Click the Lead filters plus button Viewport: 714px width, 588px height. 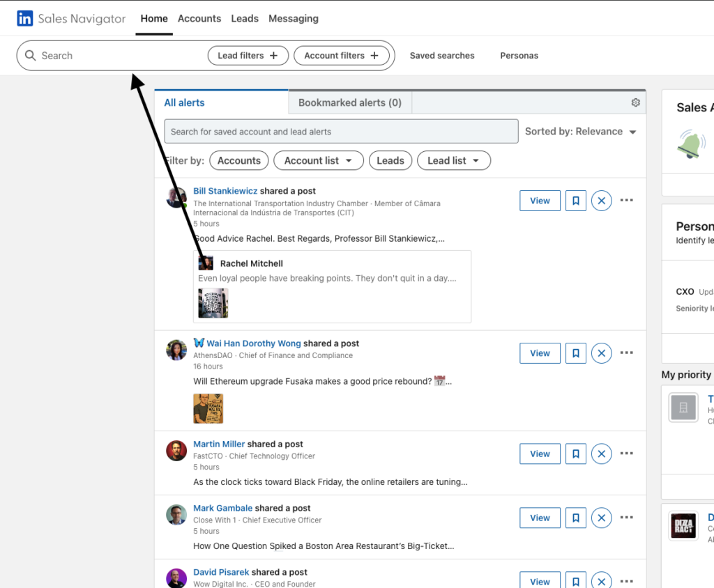[248, 56]
